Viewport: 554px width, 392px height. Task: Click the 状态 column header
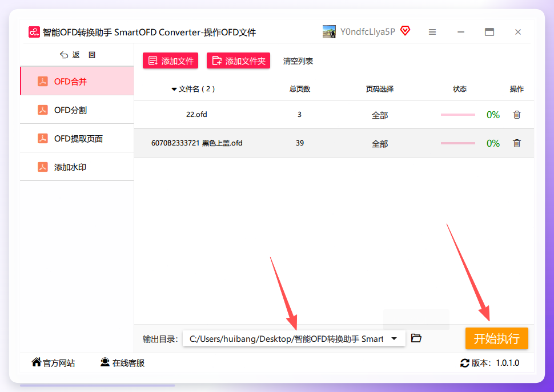460,89
